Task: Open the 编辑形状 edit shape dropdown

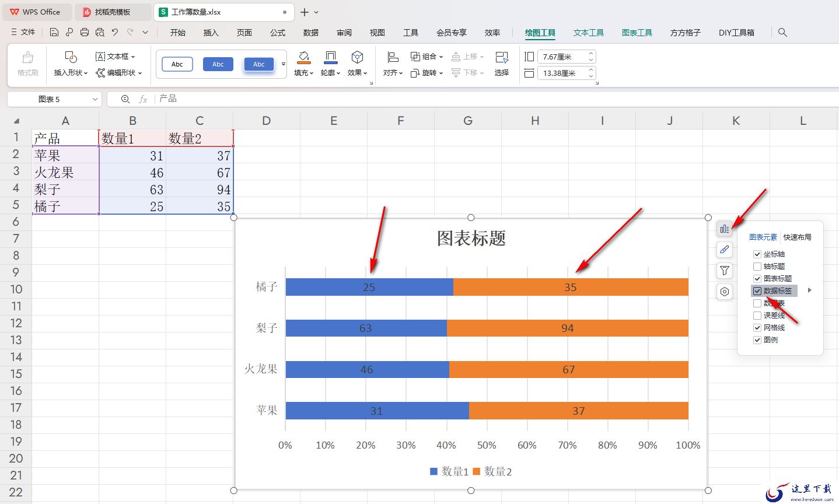Action: [119, 73]
